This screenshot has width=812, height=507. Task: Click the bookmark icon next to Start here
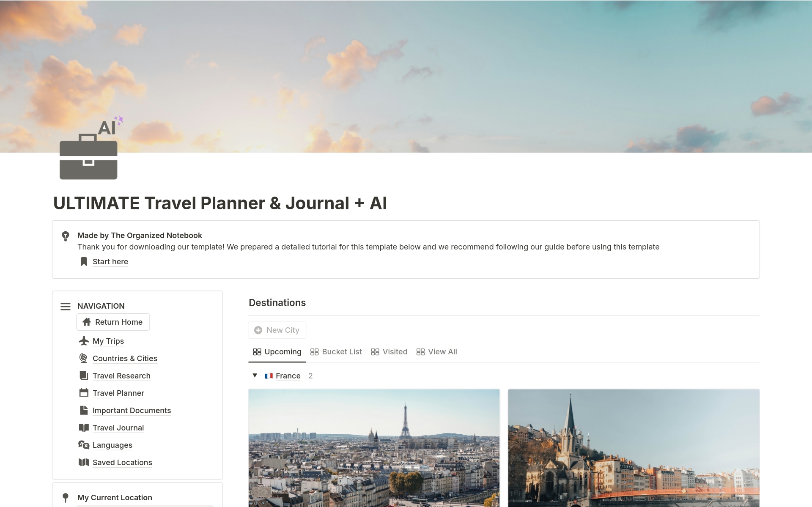84,261
